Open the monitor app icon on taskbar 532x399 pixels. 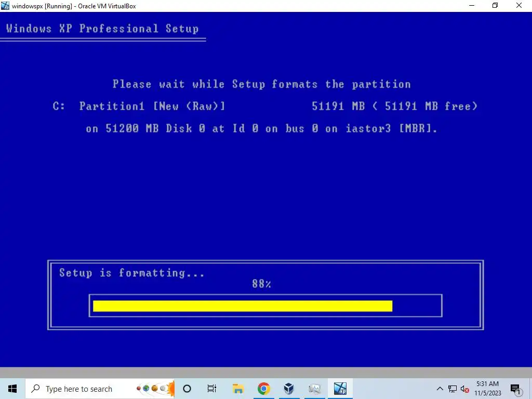(x=314, y=389)
